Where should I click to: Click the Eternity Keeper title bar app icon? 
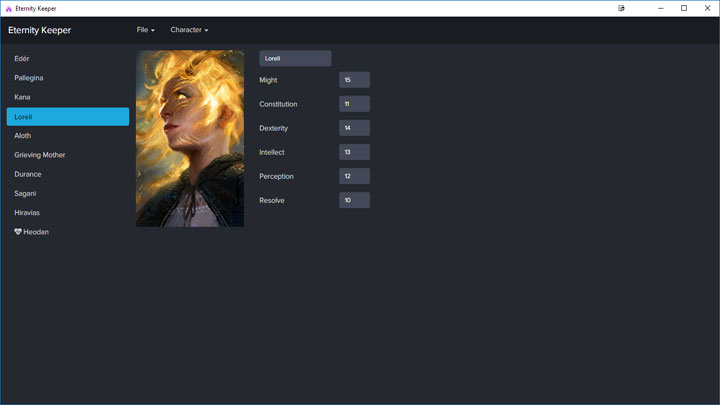click(9, 8)
